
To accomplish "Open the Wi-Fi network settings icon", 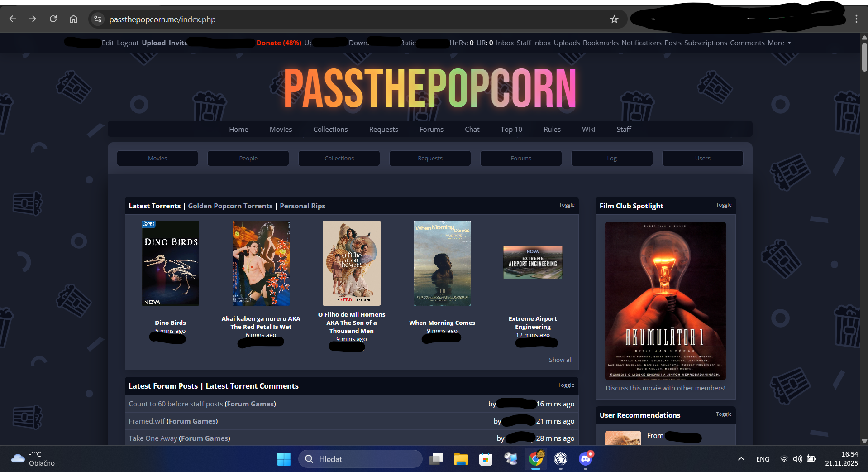I will (x=784, y=459).
